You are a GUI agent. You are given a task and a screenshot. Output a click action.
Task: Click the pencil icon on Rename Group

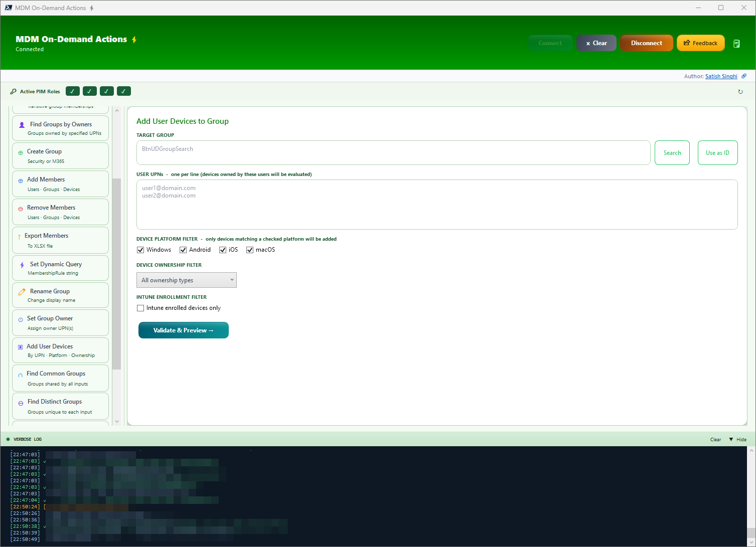coord(21,291)
